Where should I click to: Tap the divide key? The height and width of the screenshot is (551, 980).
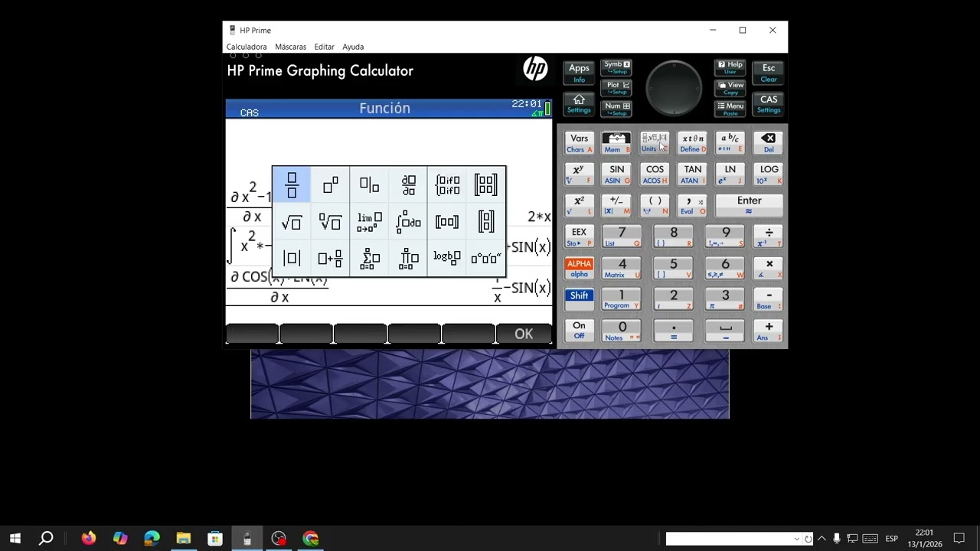point(768,236)
